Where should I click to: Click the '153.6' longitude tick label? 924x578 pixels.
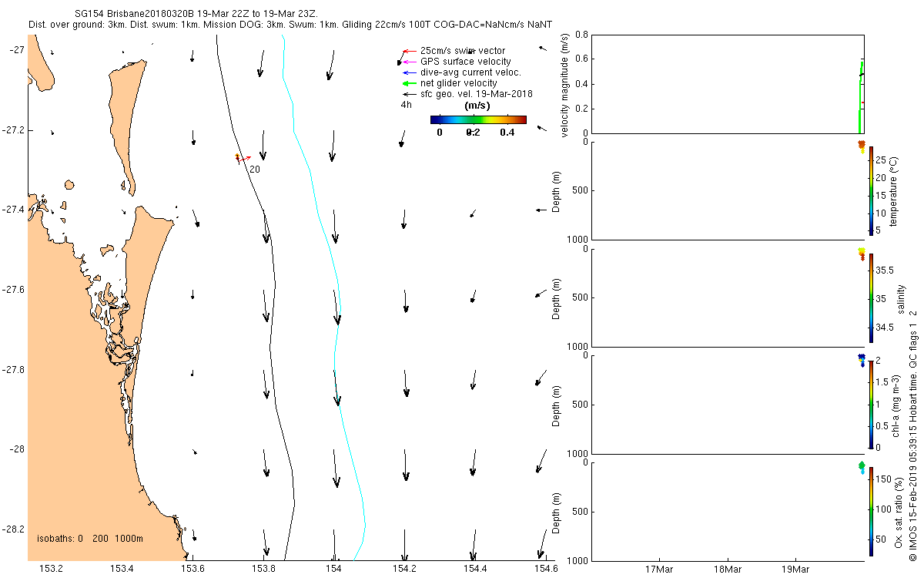192,569
